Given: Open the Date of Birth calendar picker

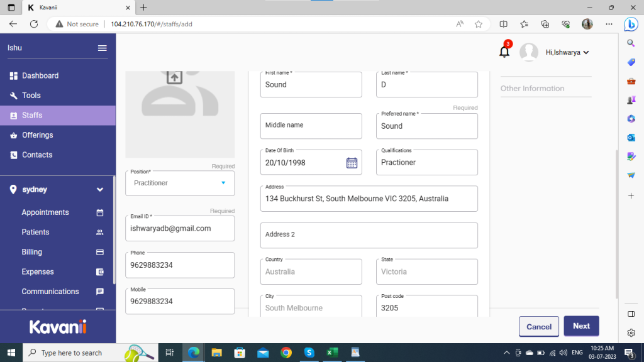Looking at the screenshot, I should coord(352,163).
